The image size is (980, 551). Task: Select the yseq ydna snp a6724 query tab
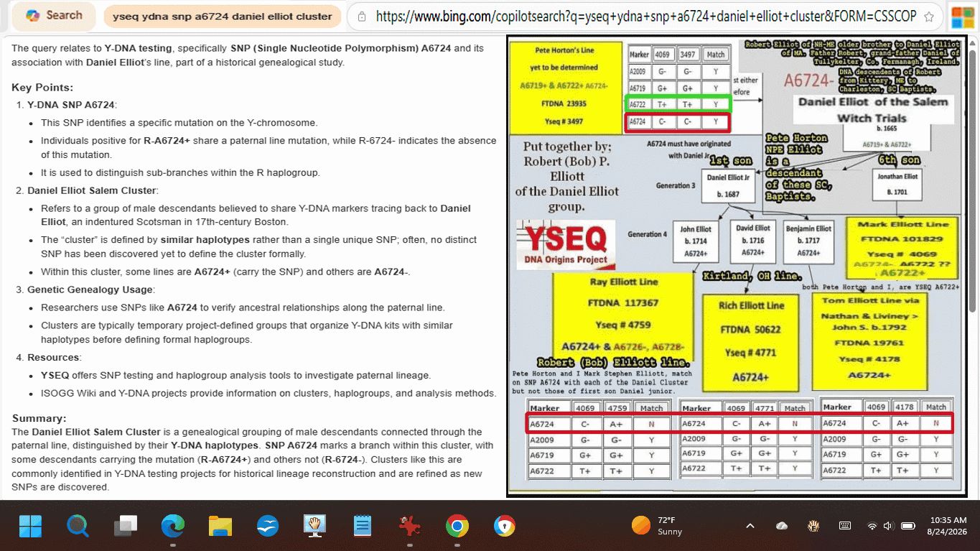point(223,16)
